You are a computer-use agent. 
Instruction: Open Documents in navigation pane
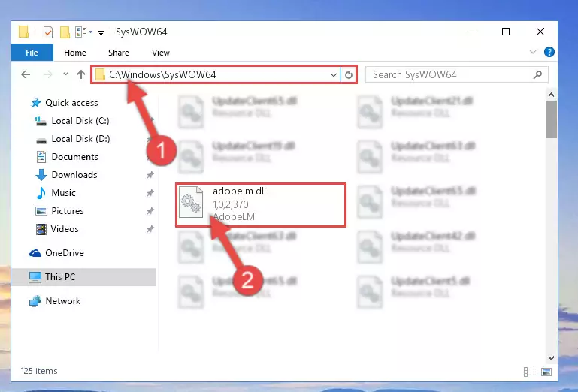(x=75, y=157)
